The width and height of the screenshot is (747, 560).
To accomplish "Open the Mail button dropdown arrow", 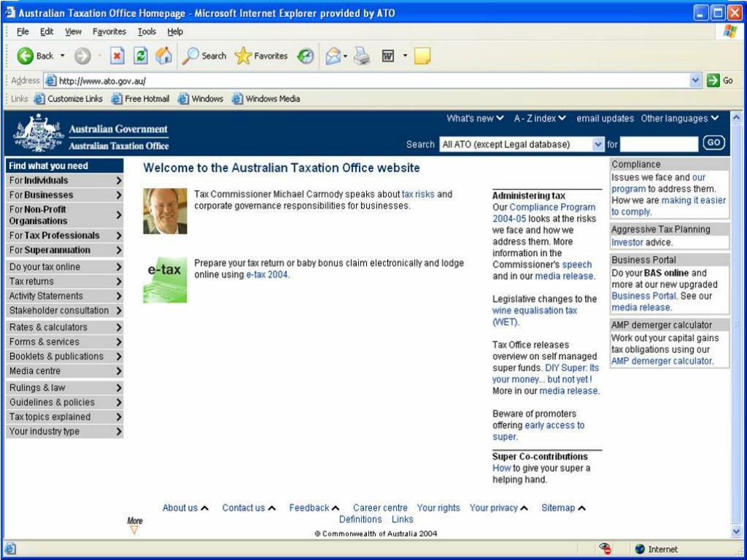I will (x=345, y=56).
